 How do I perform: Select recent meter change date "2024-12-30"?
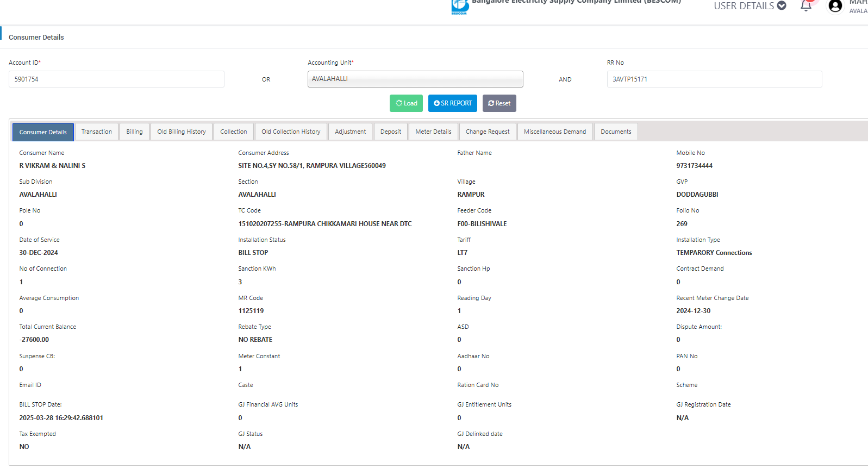[694, 311]
